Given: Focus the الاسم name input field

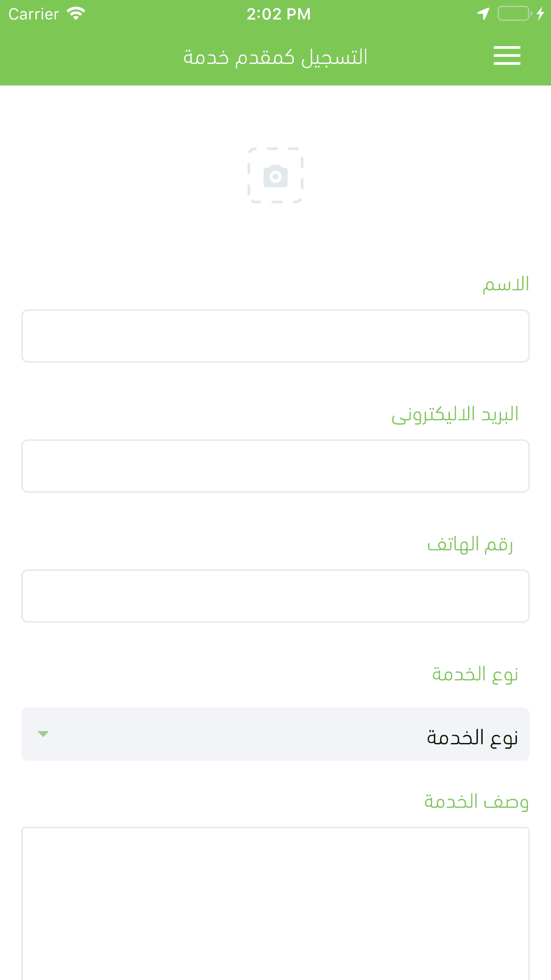Looking at the screenshot, I should tap(275, 336).
